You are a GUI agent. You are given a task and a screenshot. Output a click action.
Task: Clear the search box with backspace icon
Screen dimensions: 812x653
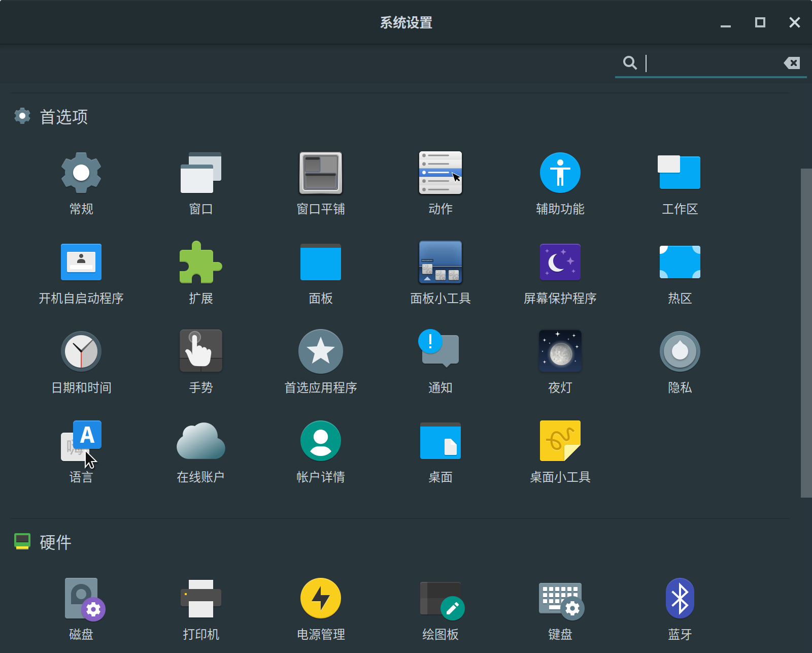(792, 63)
